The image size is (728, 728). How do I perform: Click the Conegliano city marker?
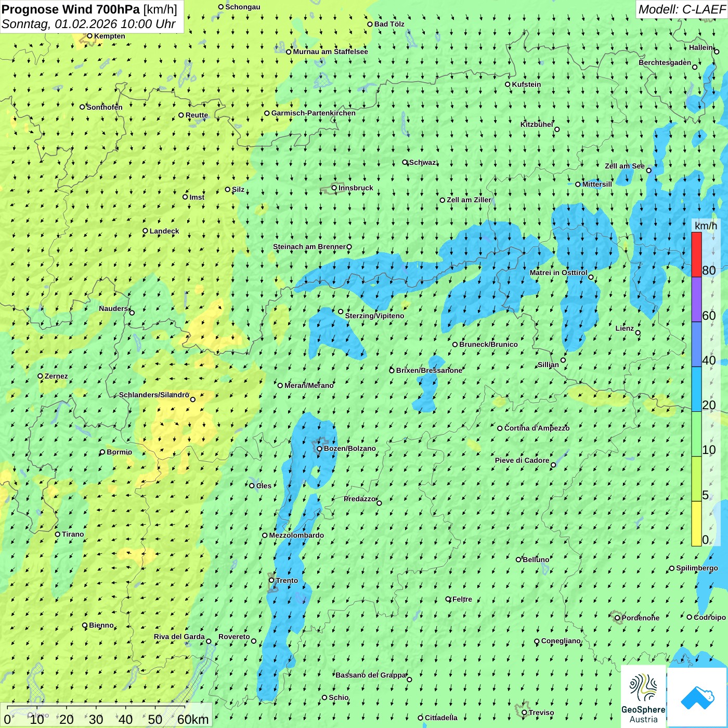pyautogui.click(x=537, y=641)
